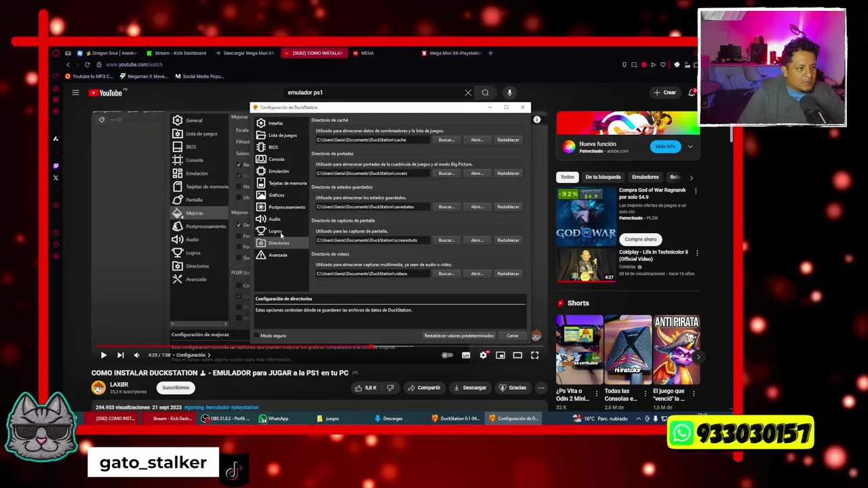Switch to Stream - Kick Dashboard tab

click(x=176, y=53)
